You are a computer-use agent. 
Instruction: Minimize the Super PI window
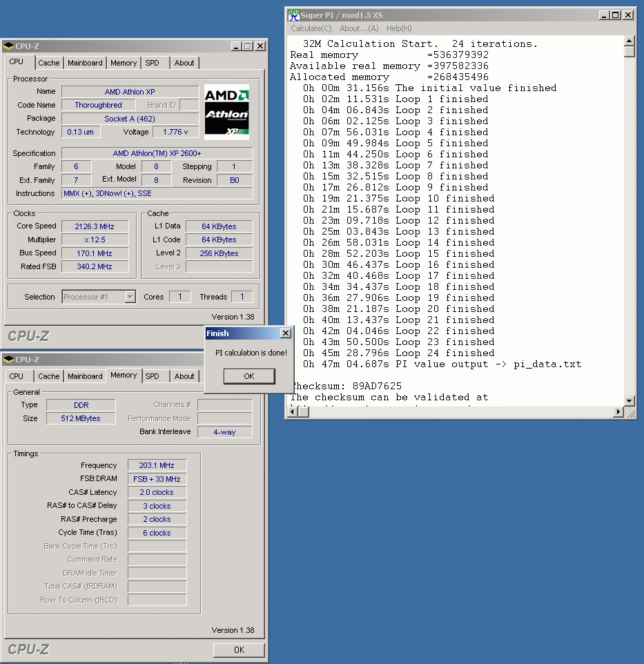tap(605, 14)
